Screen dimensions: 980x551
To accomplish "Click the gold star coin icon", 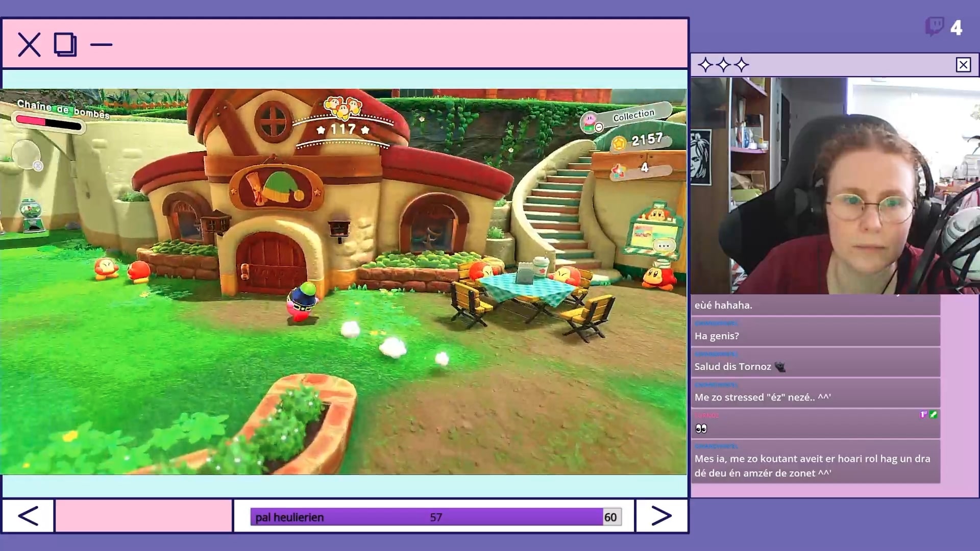I will coord(619,143).
